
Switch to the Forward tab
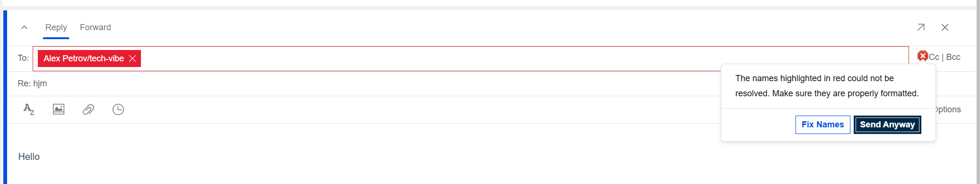(x=95, y=27)
